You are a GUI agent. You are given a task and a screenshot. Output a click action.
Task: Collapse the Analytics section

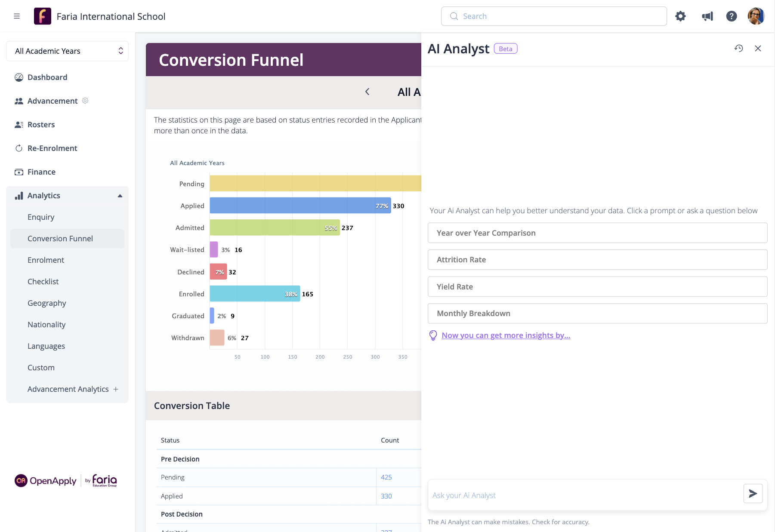click(x=120, y=196)
